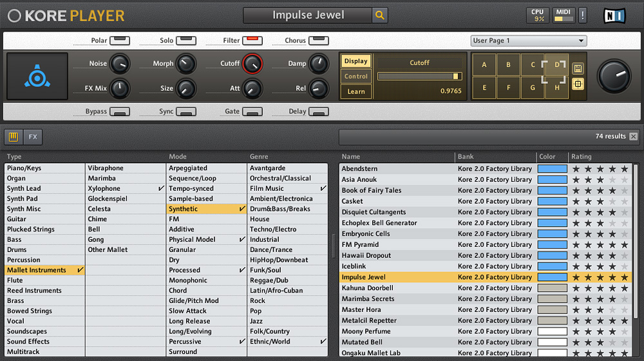Toggle the Gate switch
Screen dimensions: 644x361
[252, 112]
